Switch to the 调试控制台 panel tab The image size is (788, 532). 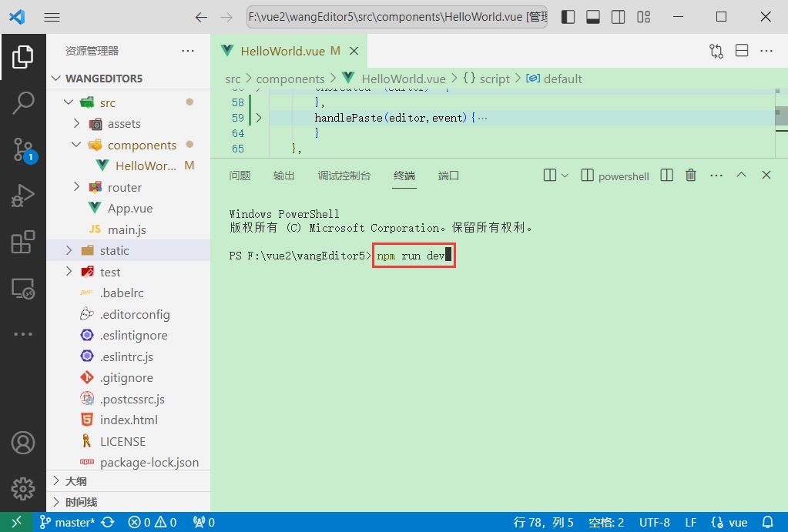pyautogui.click(x=344, y=176)
